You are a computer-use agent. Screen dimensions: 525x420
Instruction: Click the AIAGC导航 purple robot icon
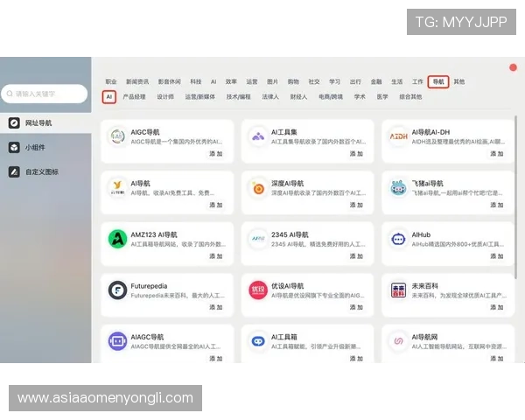click(117, 341)
